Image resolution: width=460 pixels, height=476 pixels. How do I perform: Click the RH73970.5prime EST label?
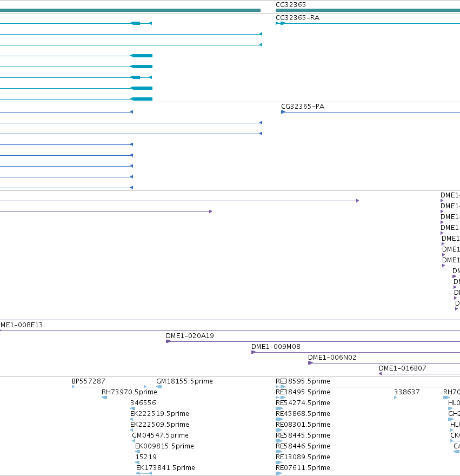pos(129,392)
